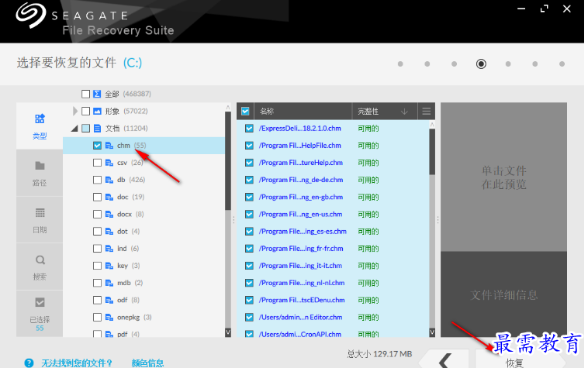Viewport: 588px width, 368px height.
Task: Click the 单击文件在此预览 preview area
Action: click(503, 177)
